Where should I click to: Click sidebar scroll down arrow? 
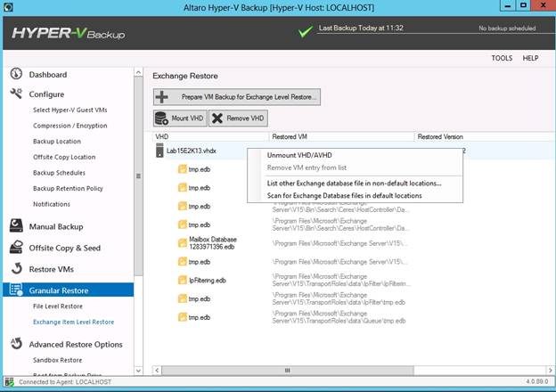coord(138,371)
